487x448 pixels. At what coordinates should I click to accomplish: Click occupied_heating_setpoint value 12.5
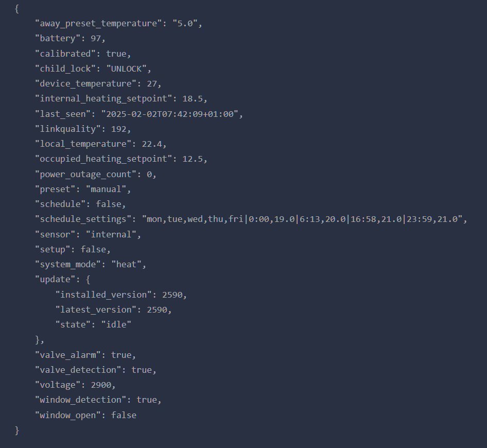(x=193, y=159)
